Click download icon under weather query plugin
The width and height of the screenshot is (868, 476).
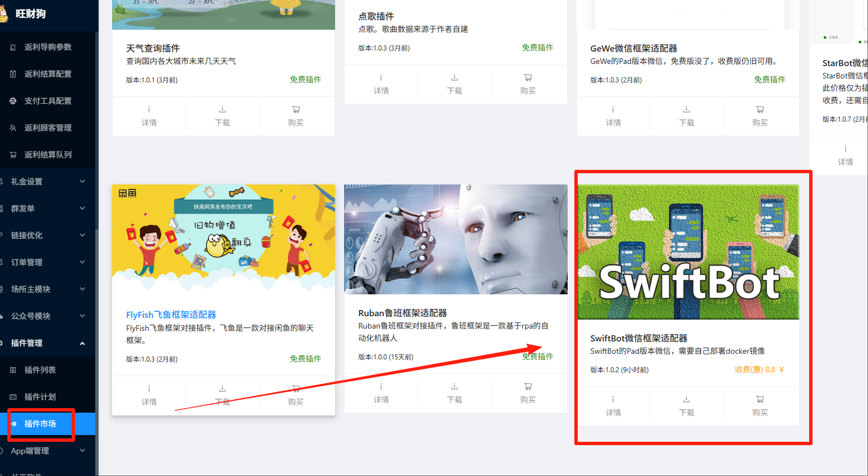pos(222,110)
